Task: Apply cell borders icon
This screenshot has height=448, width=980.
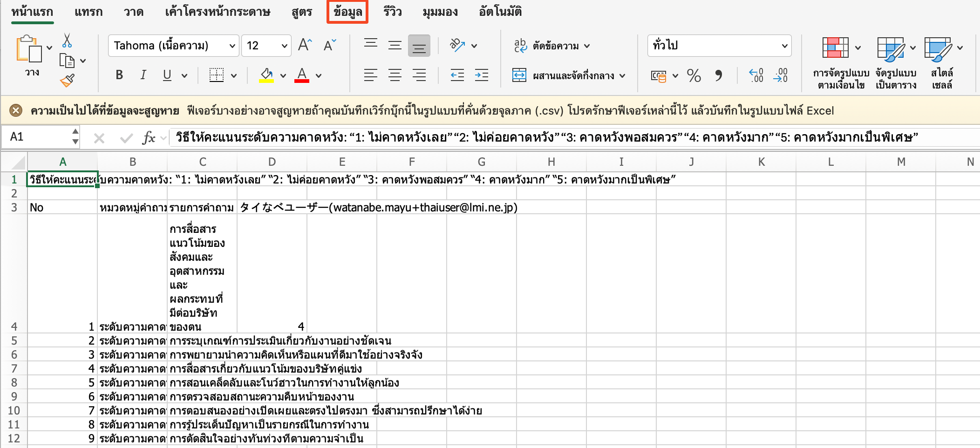Action: pos(216,75)
